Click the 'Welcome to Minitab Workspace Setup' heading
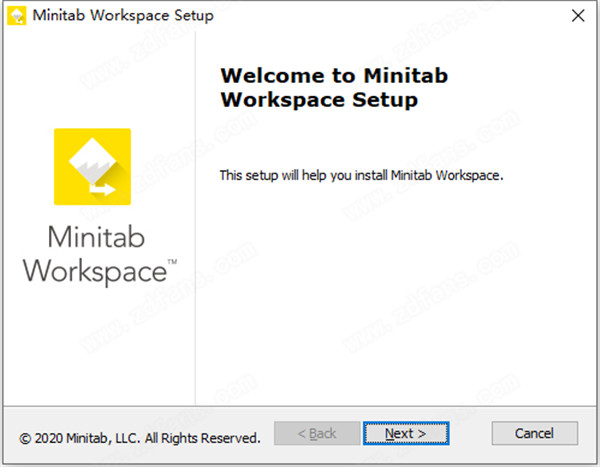 click(334, 87)
